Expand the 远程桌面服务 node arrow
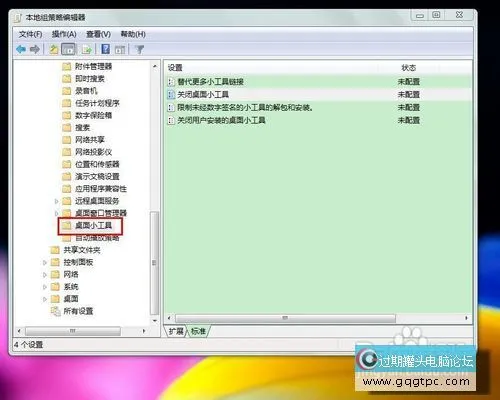Screen dimensions: 500x400 (x=57, y=201)
